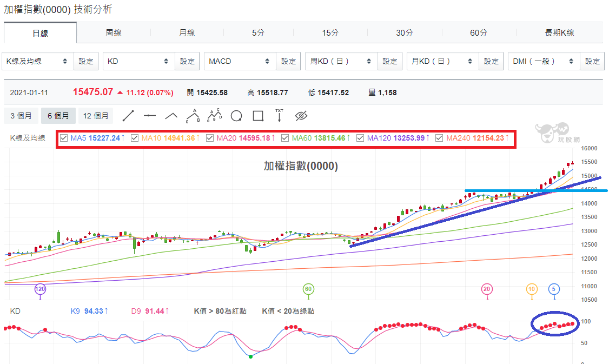Expand the MACD indicator dropdown
The width and height of the screenshot is (609, 364).
(240, 61)
